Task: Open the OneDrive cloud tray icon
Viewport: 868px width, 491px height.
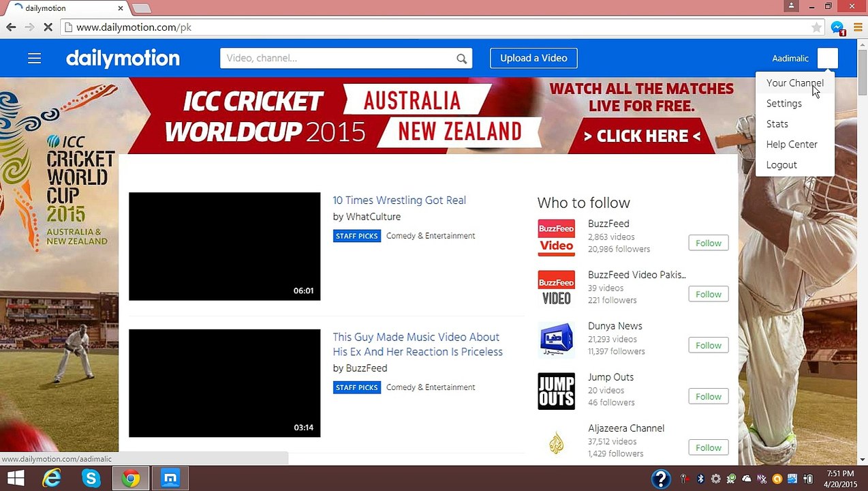Action: [x=747, y=479]
